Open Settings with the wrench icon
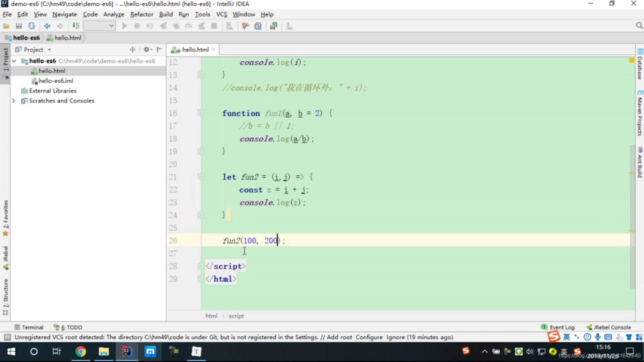This screenshot has height=362, width=644. tap(245, 26)
